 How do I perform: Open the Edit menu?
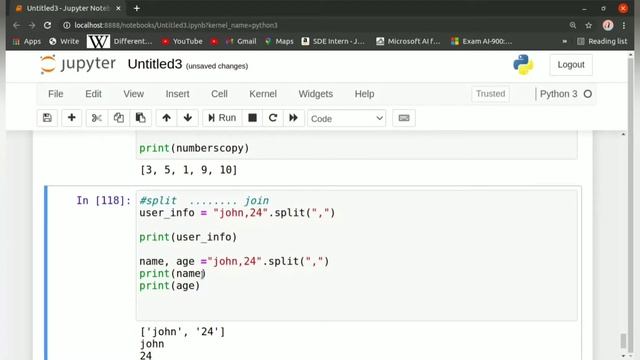pyautogui.click(x=93, y=94)
